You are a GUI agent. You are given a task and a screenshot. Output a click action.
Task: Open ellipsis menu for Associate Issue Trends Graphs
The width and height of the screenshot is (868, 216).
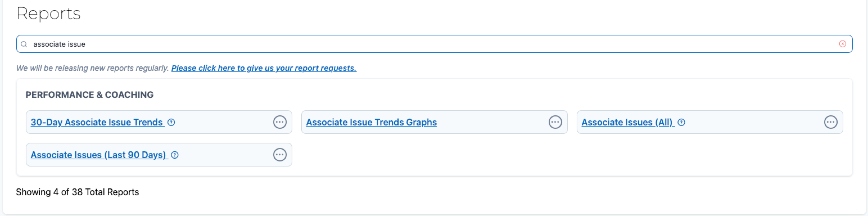555,122
